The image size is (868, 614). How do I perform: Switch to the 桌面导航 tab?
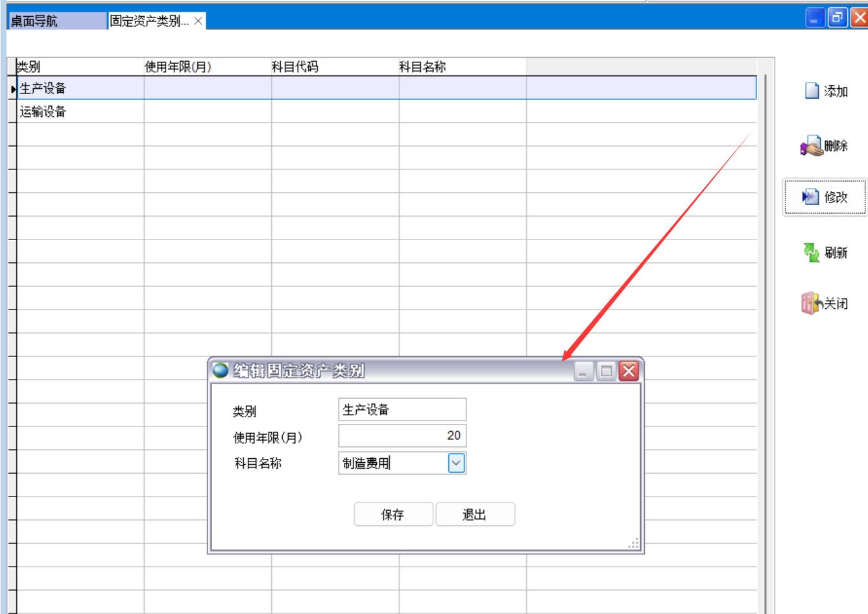[x=57, y=21]
